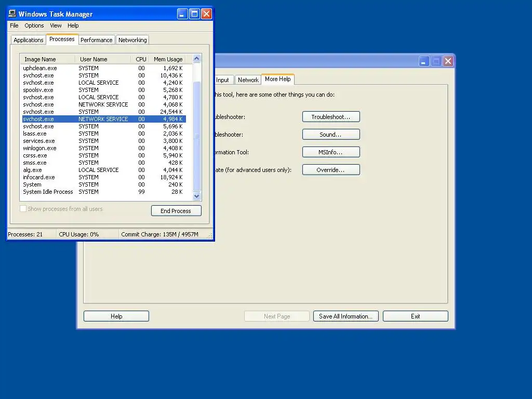This screenshot has width=532, height=399.
Task: Click the Troubleshoot... button
Action: [331, 117]
